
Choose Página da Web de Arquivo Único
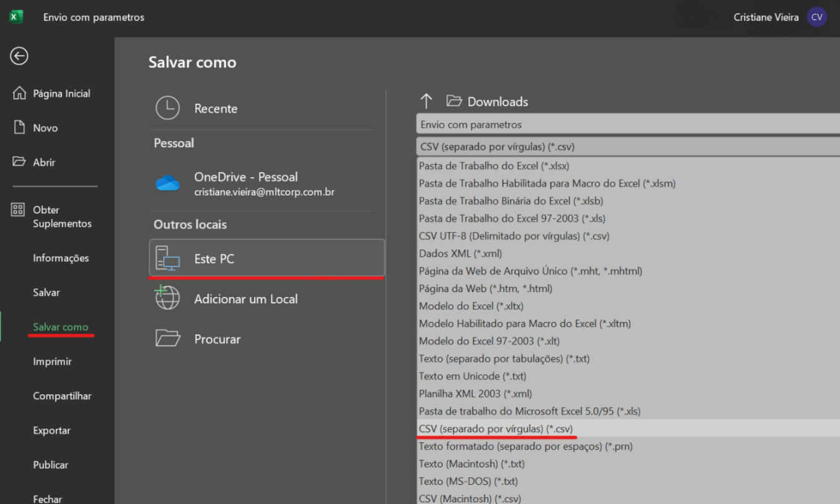[628, 271]
